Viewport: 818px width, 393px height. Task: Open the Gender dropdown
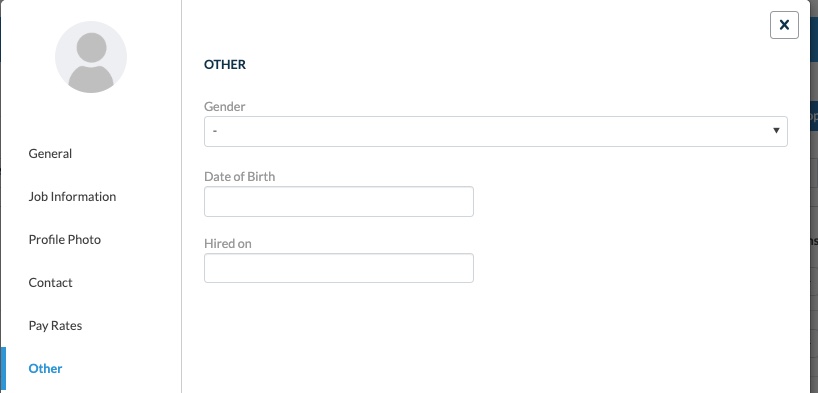[496, 132]
